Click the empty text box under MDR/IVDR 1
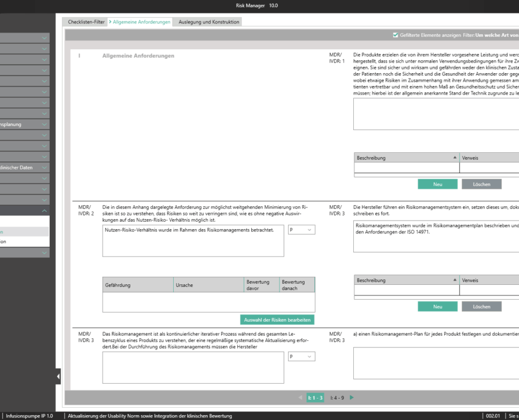 [x=436, y=114]
